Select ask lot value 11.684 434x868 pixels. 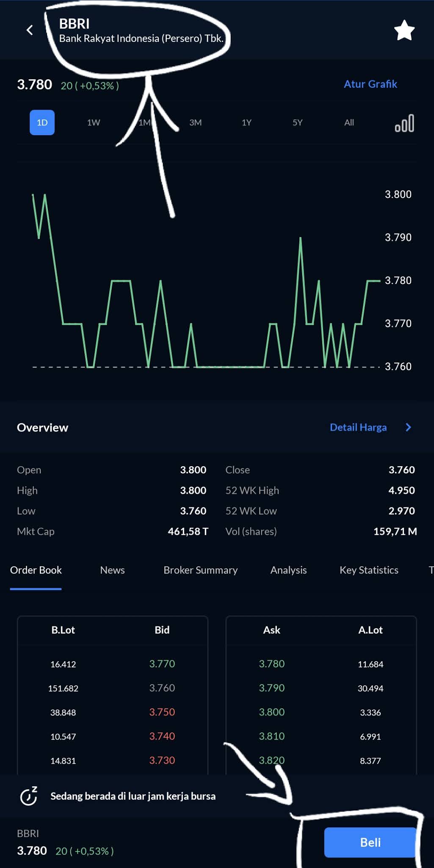[x=370, y=664]
